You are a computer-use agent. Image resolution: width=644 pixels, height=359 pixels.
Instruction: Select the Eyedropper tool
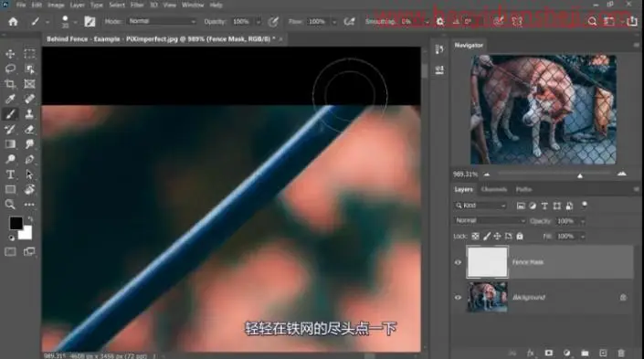(10, 99)
